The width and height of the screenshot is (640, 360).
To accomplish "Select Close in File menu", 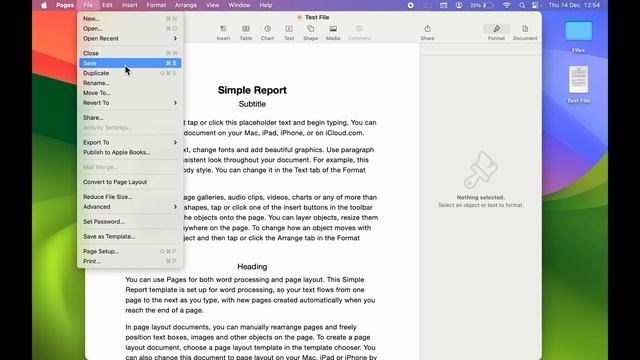I will click(x=130, y=53).
